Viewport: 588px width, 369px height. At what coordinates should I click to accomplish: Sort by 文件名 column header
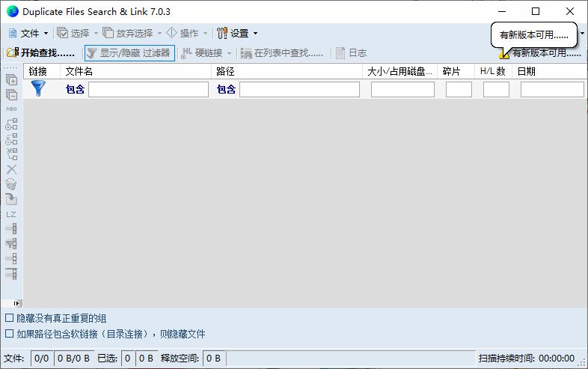click(x=135, y=71)
